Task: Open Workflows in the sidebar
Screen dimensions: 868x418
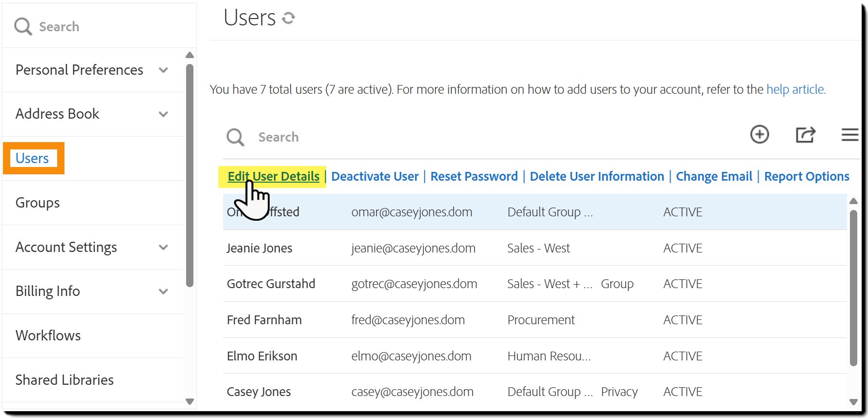Action: pyautogui.click(x=48, y=335)
